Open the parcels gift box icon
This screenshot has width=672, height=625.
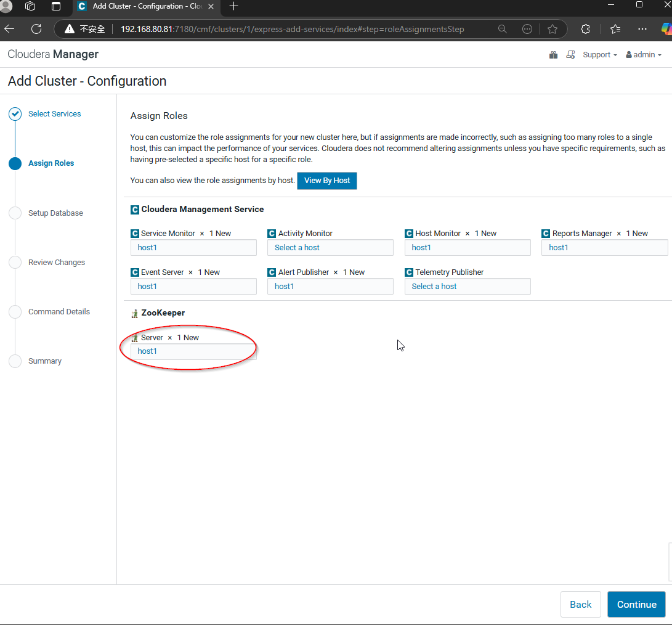coord(553,54)
